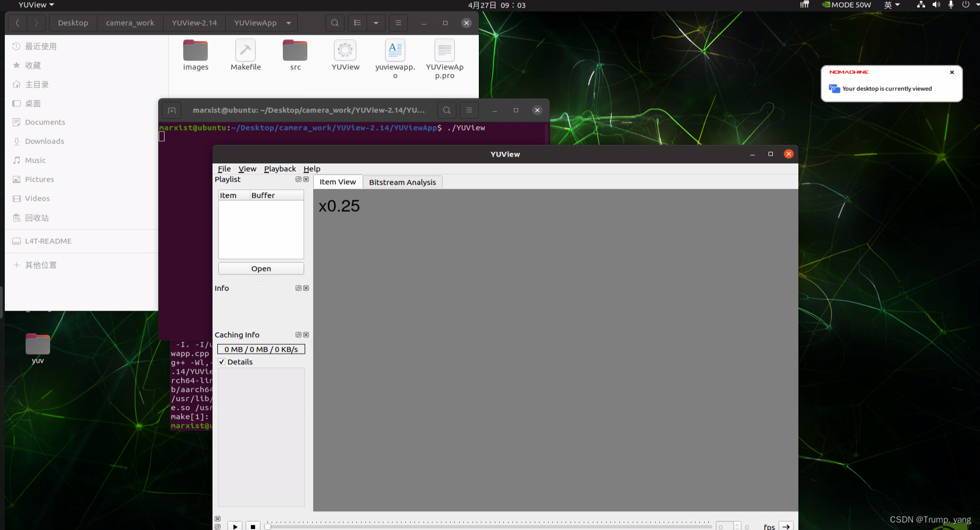Open the YUView app menu in top bar
Viewport: 980px width, 530px height.
point(36,5)
